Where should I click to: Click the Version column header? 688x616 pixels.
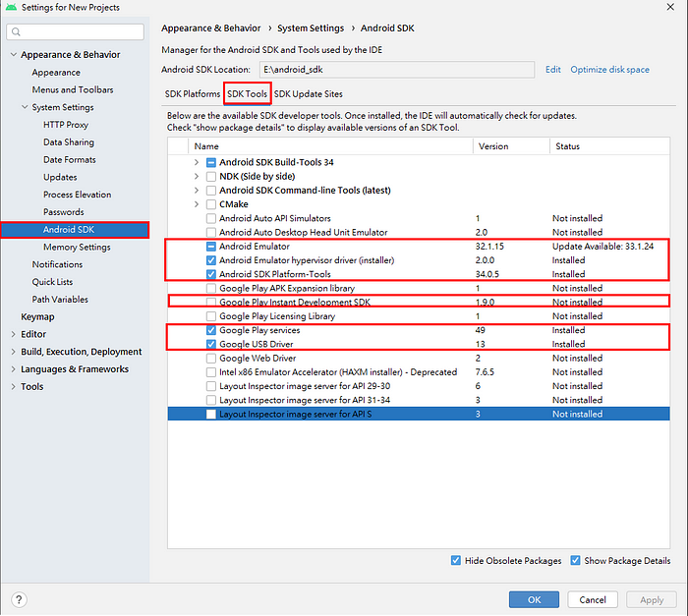click(x=511, y=146)
